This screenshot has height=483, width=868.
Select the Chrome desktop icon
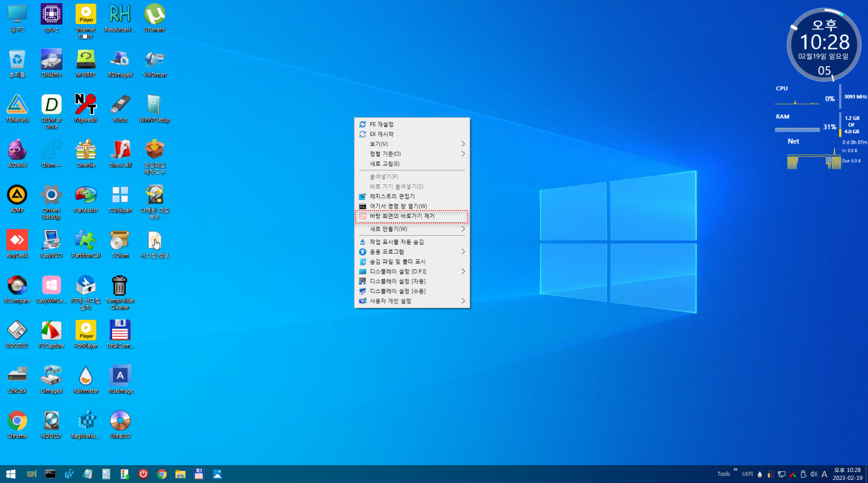coord(17,425)
